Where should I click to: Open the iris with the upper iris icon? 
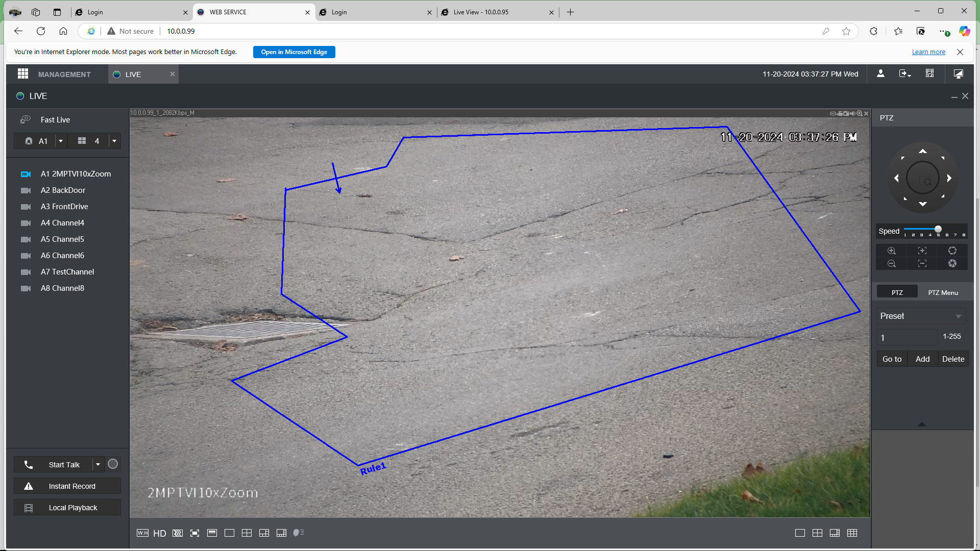tap(952, 251)
